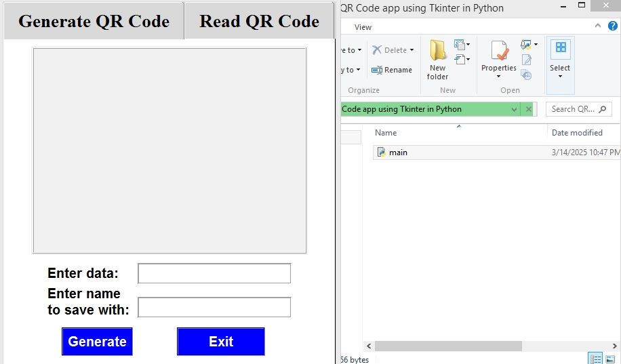Image resolution: width=621 pixels, height=364 pixels.
Task: Click Rename in the Organize group
Action: [392, 70]
